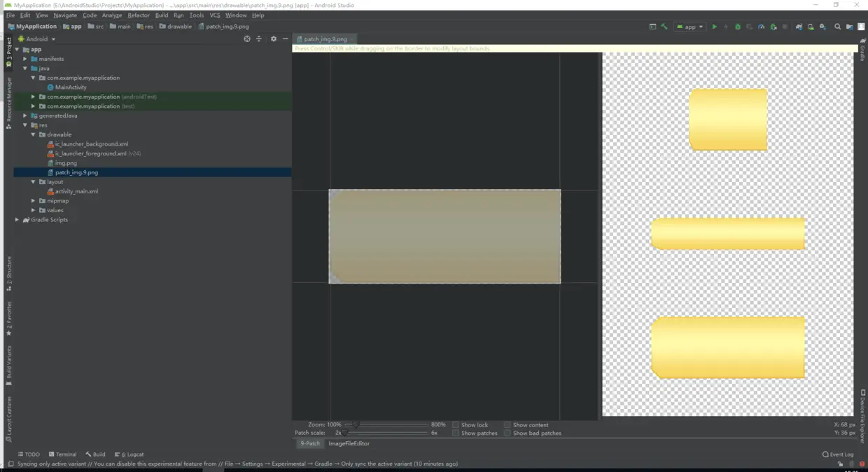The width and height of the screenshot is (868, 472).
Task: Expand com.example.myapplication (androidTest) package
Action: (x=33, y=97)
